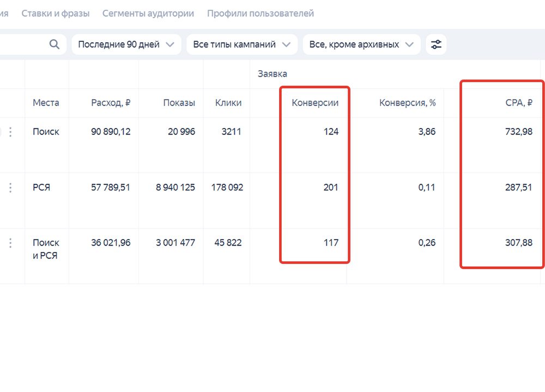Open the Сегменты аудитории tab

point(148,13)
